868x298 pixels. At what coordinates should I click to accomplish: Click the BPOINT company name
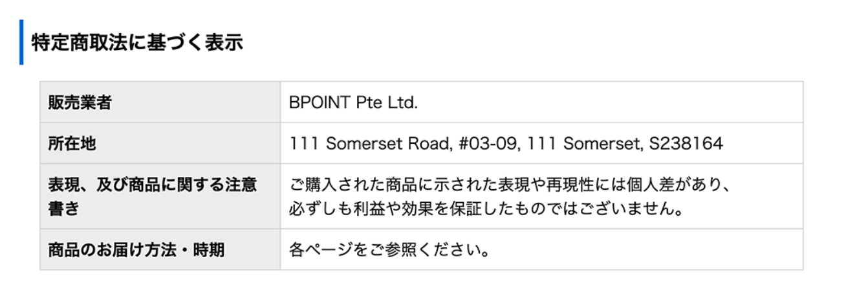tap(320, 102)
